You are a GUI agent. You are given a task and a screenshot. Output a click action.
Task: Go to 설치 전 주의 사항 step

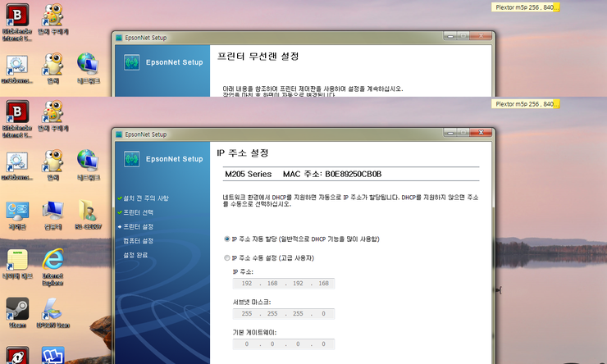(x=145, y=198)
